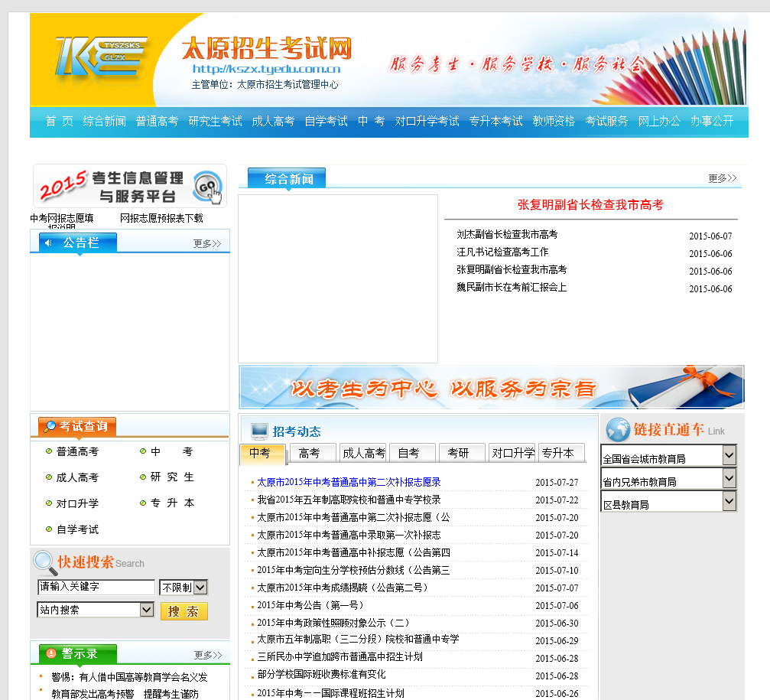Expand the 区县教育局 dropdown
770x700 pixels.
[x=668, y=502]
